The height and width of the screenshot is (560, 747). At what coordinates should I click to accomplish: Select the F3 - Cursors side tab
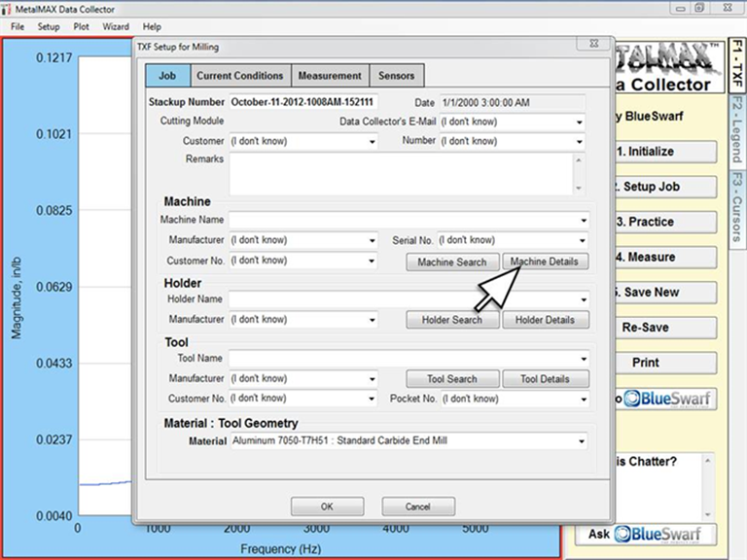(x=736, y=208)
